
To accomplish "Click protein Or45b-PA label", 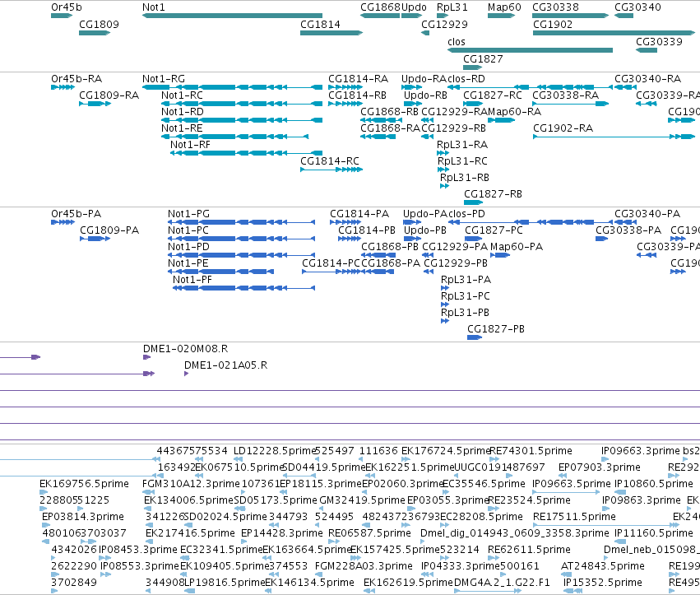I will click(76, 213).
